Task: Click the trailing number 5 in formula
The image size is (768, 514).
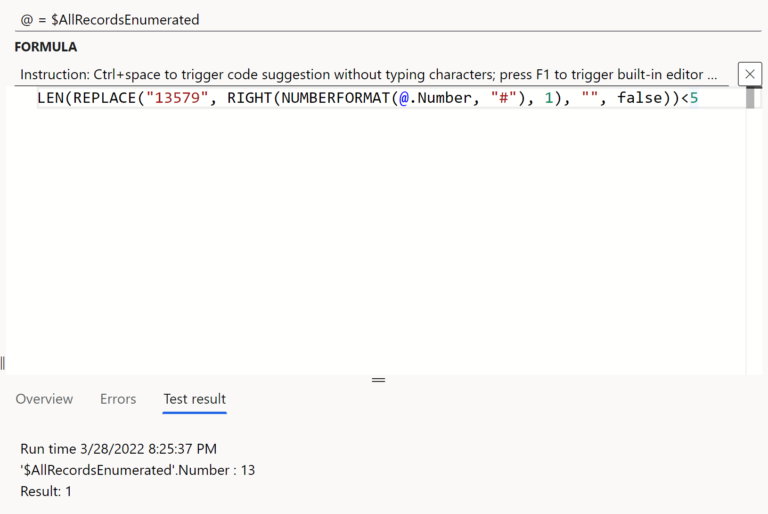Action: tap(694, 98)
